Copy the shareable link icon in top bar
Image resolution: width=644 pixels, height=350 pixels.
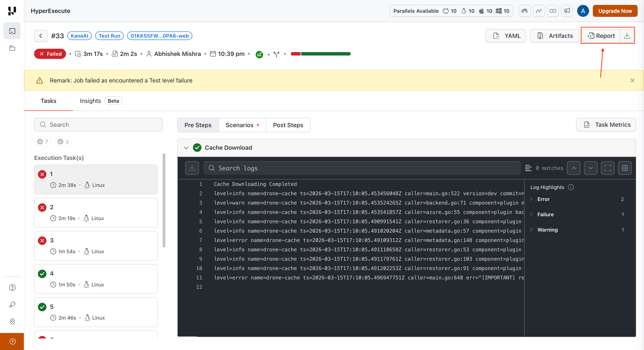pos(553,11)
